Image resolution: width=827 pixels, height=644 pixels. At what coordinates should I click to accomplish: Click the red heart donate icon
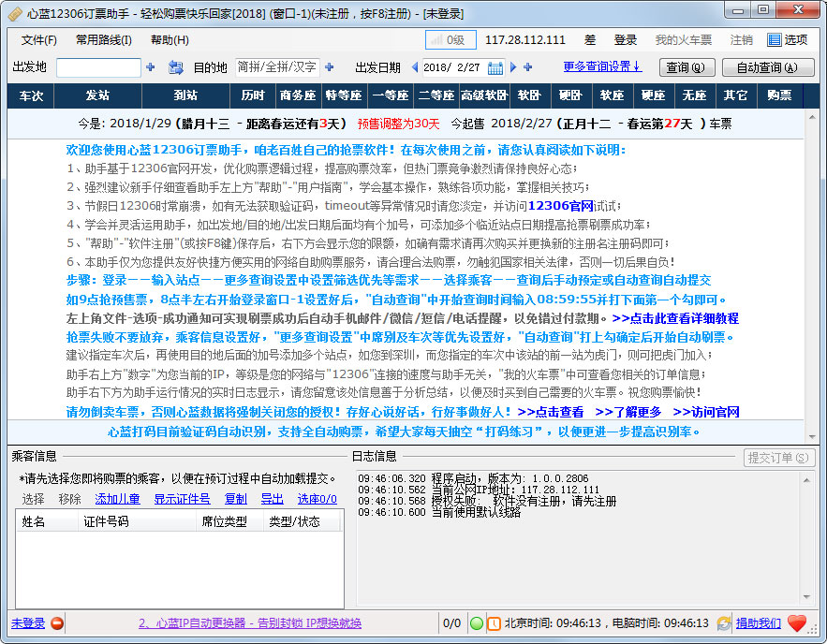coord(797,623)
